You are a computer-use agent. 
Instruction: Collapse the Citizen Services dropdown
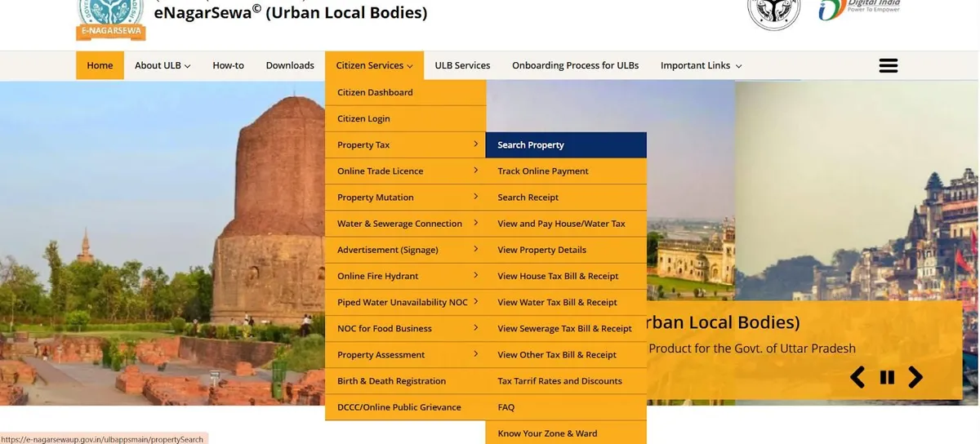tap(374, 65)
